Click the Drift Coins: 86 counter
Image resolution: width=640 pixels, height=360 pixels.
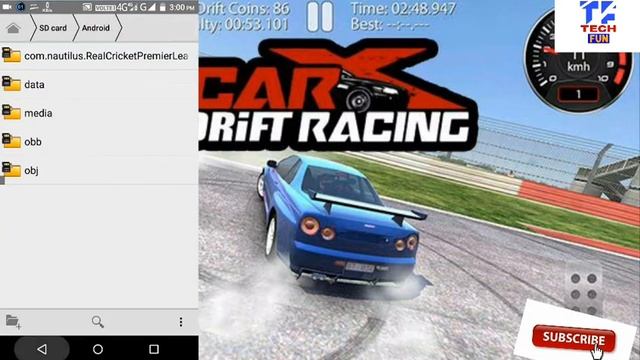pos(244,9)
